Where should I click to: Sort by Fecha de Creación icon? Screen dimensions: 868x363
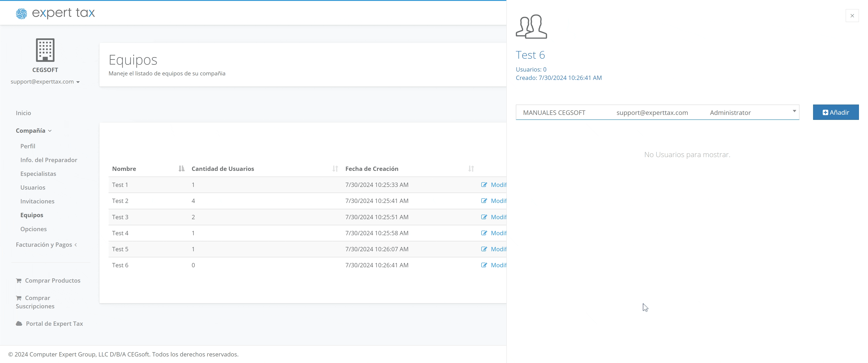pos(471,169)
